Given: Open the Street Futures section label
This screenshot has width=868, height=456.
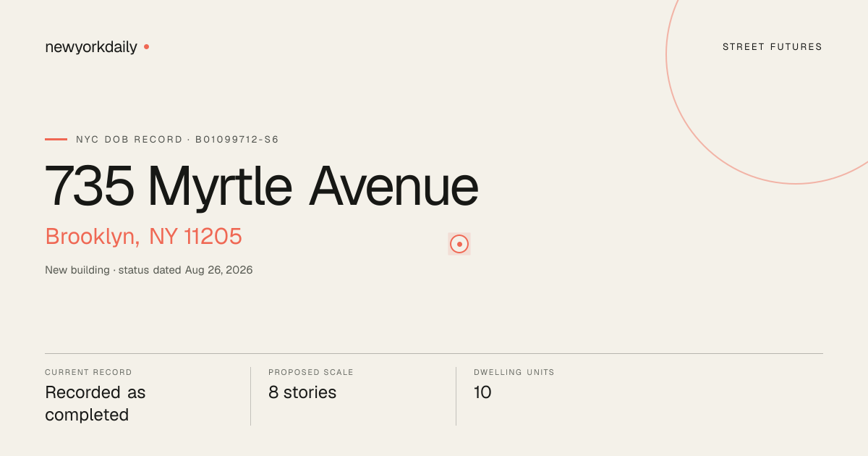Looking at the screenshot, I should pos(773,47).
